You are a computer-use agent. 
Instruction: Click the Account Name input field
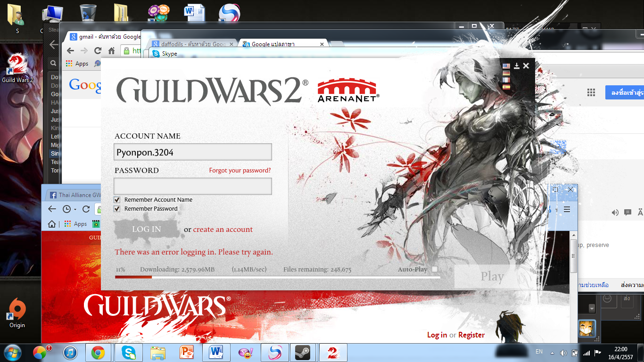click(x=193, y=152)
